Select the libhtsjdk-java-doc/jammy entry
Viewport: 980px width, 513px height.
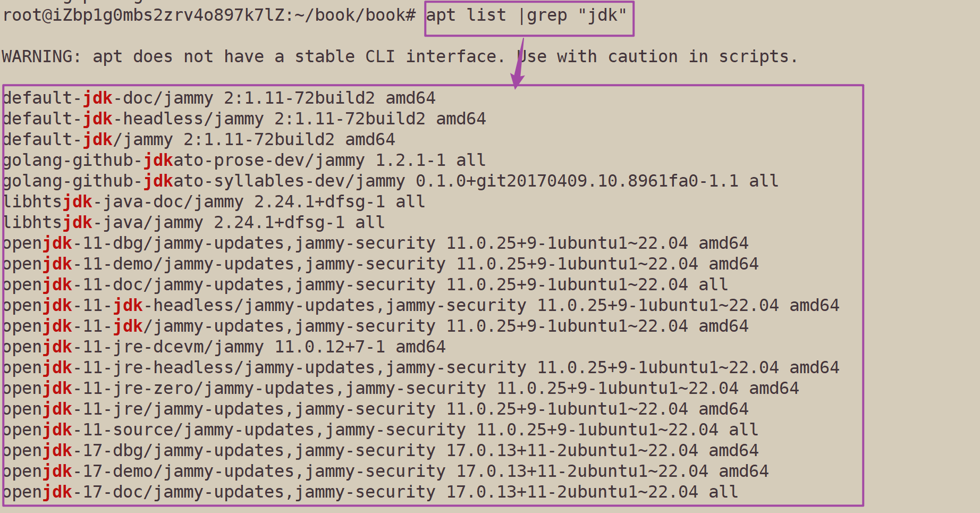214,202
